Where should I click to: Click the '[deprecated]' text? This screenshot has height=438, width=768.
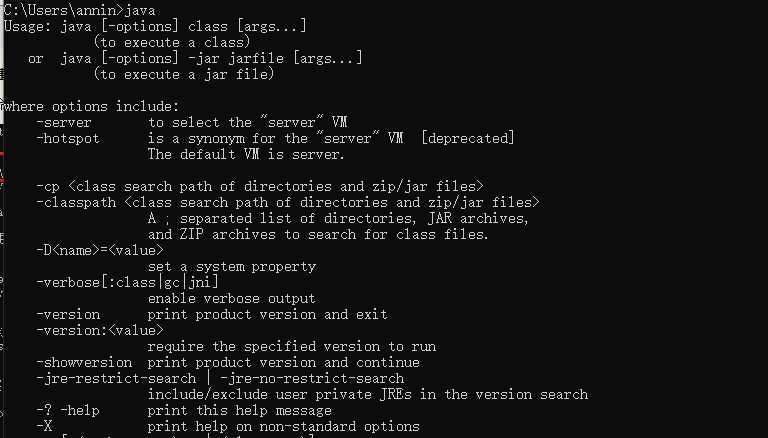pos(468,139)
